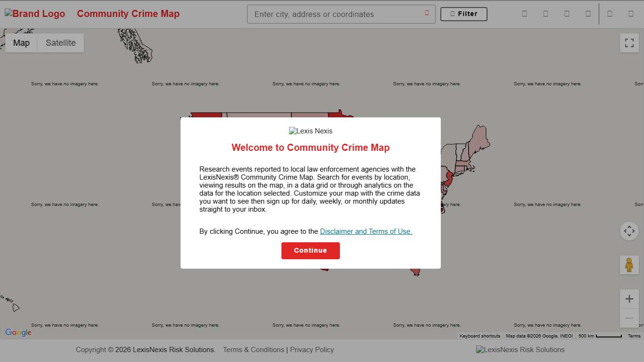Click the city address search input field
The image size is (644, 362).
click(x=330, y=14)
